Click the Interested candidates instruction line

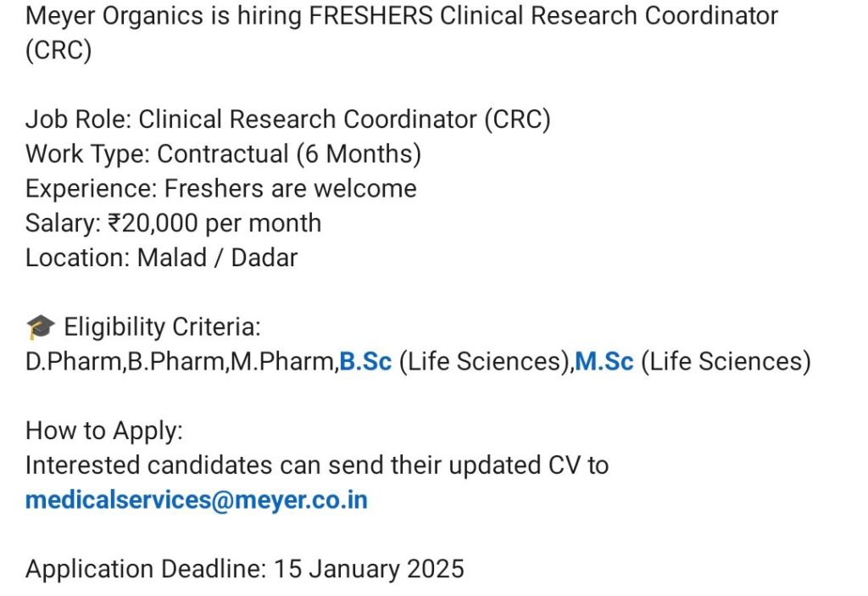(x=317, y=465)
